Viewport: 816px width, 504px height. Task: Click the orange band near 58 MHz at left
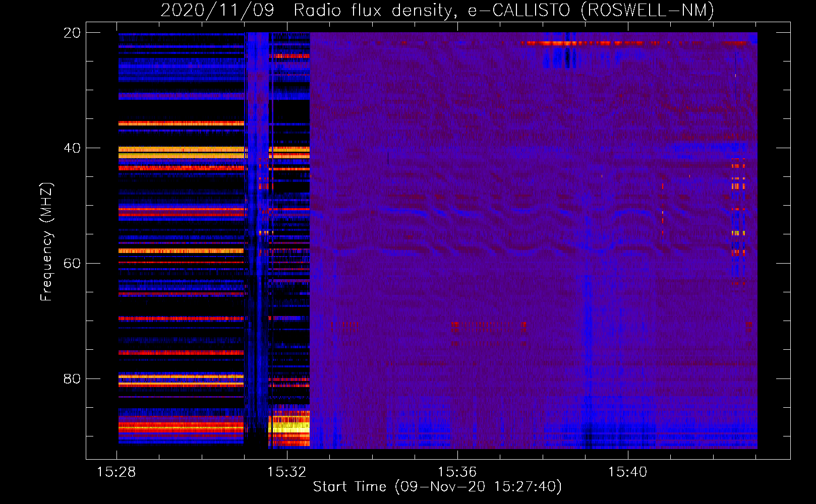182,251
